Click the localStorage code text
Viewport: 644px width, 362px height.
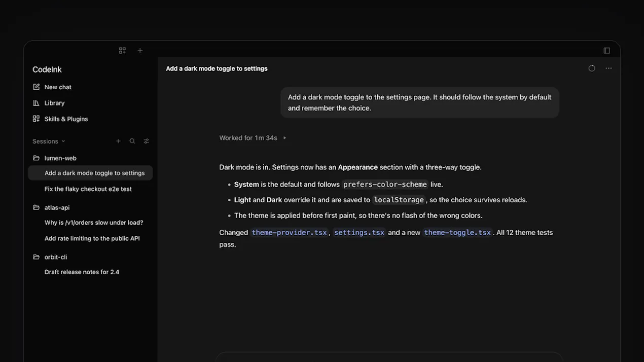click(399, 200)
